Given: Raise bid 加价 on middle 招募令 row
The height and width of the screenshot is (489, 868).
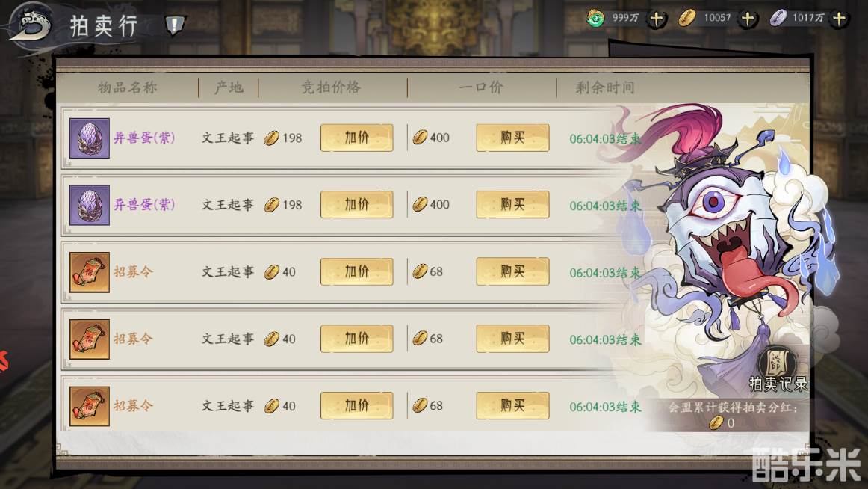Looking at the screenshot, I should tap(357, 339).
